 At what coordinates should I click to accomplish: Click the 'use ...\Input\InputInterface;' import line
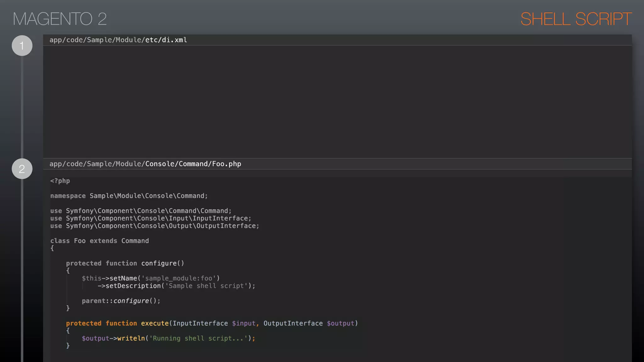point(151,218)
